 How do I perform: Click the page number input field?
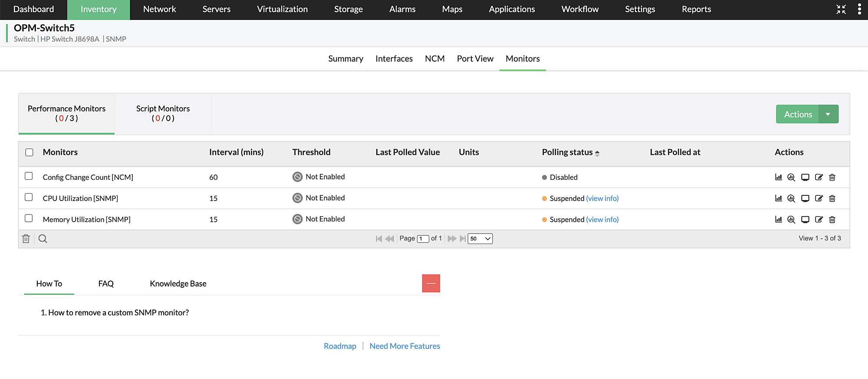click(422, 239)
